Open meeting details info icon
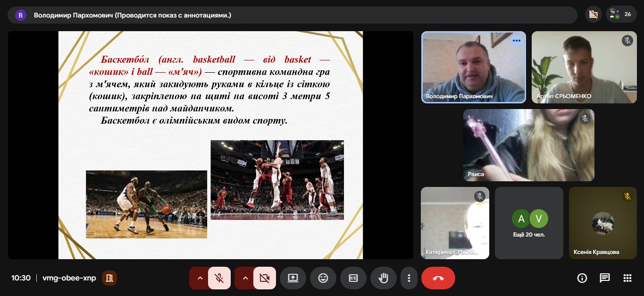Image resolution: width=644 pixels, height=296 pixels. pyautogui.click(x=582, y=278)
